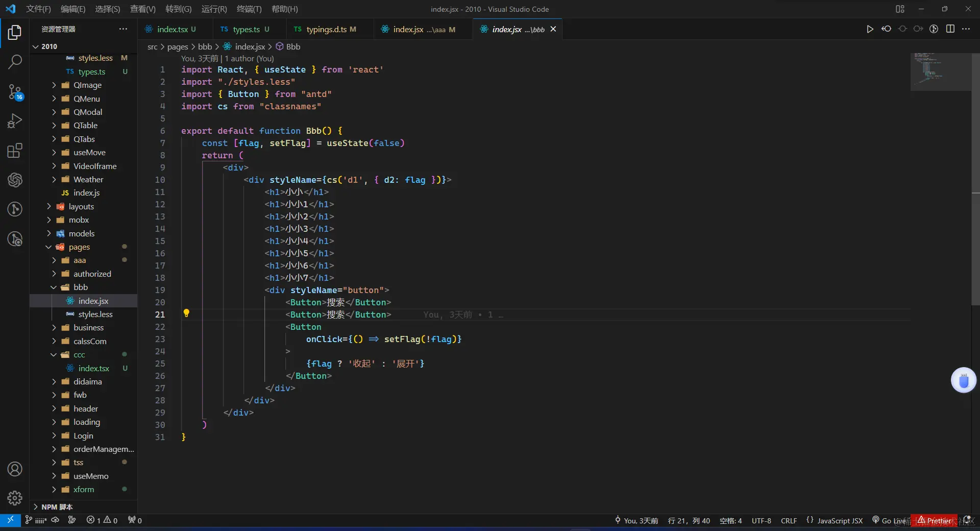Image resolution: width=980 pixels, height=531 pixels.
Task: Open the Extensions view
Action: tap(15, 151)
